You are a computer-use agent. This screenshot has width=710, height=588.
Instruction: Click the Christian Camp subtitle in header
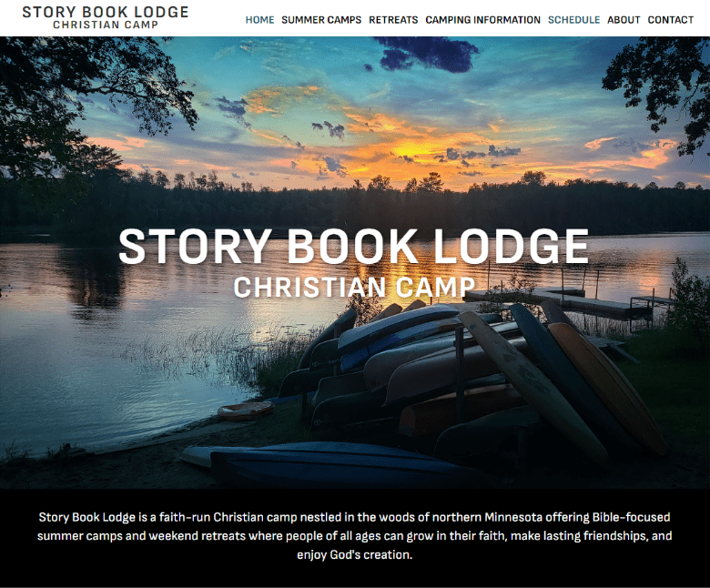coord(106,25)
